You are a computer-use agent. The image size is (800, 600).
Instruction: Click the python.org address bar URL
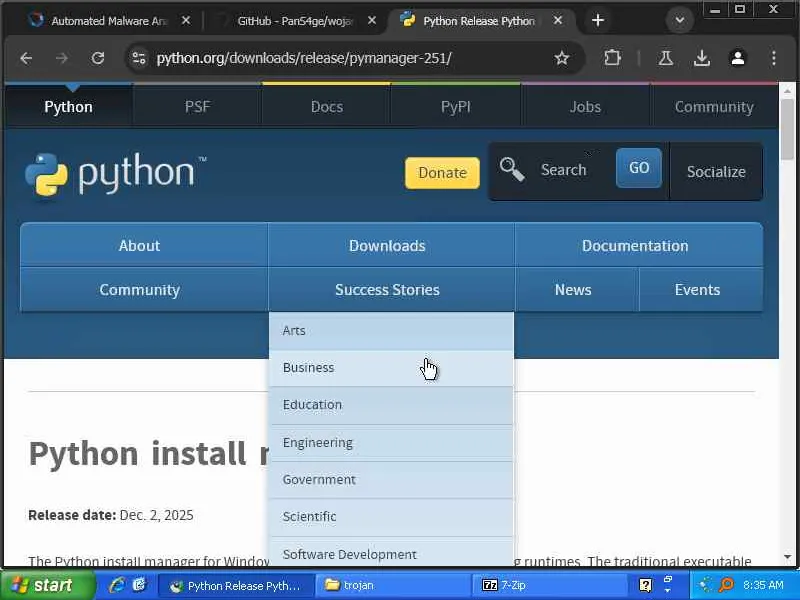pos(304,58)
